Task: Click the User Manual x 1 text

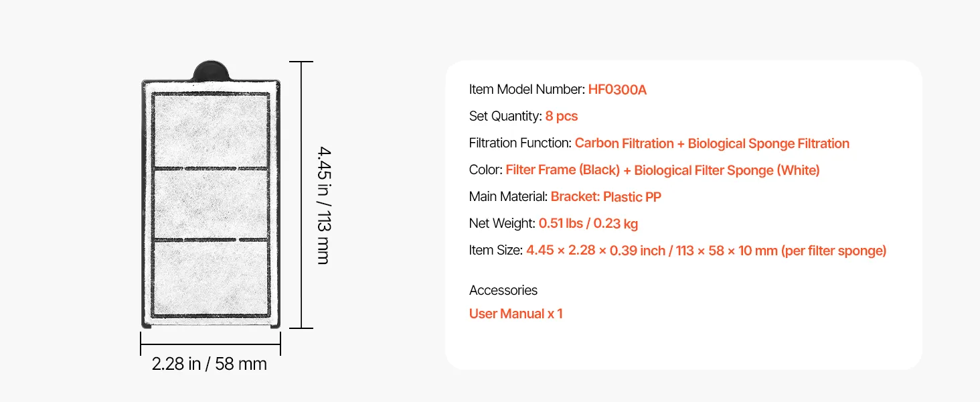Action: coord(515,314)
